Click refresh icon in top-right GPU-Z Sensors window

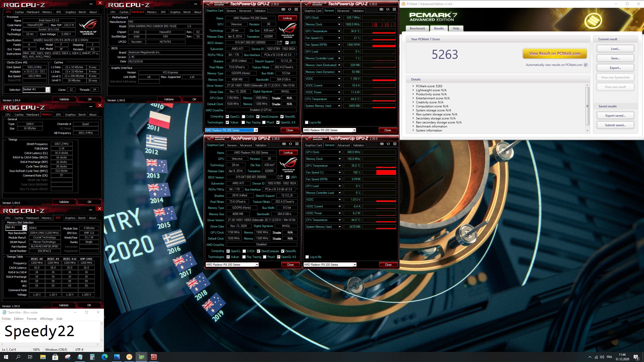click(x=388, y=10)
